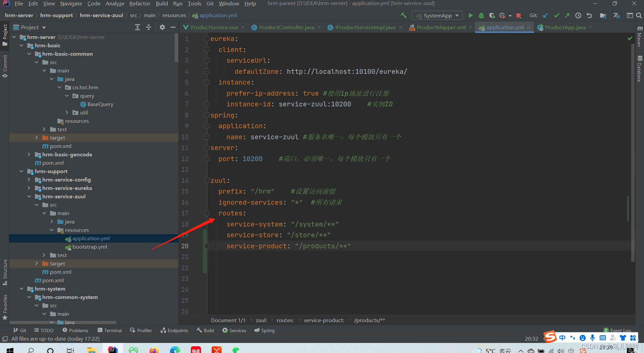Stop the app via the red square icon
Viewport: 644px width, 353px height.
pos(518,15)
